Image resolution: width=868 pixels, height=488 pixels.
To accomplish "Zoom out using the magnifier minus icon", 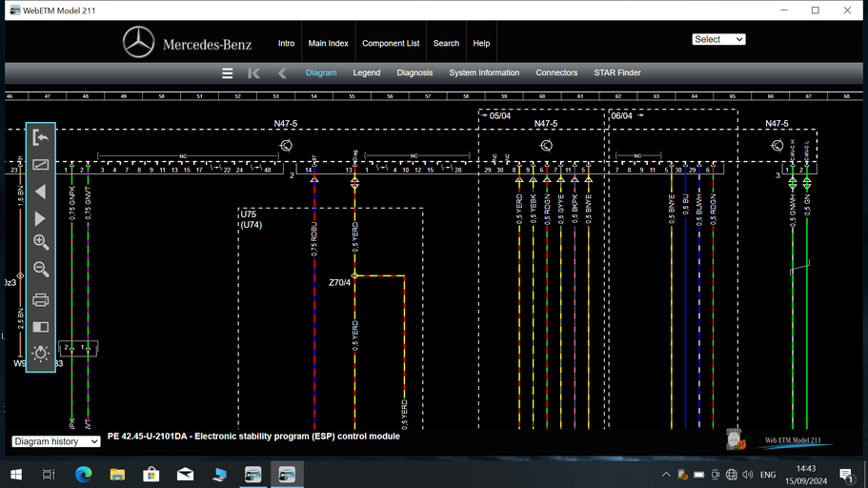I will pos(40,269).
